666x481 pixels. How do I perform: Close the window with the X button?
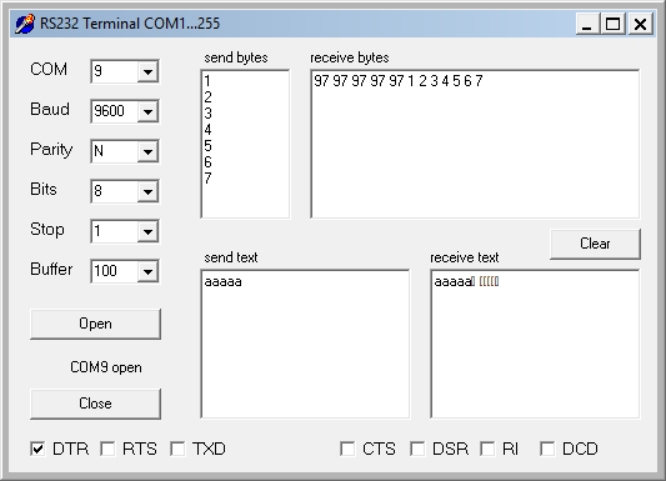click(638, 23)
